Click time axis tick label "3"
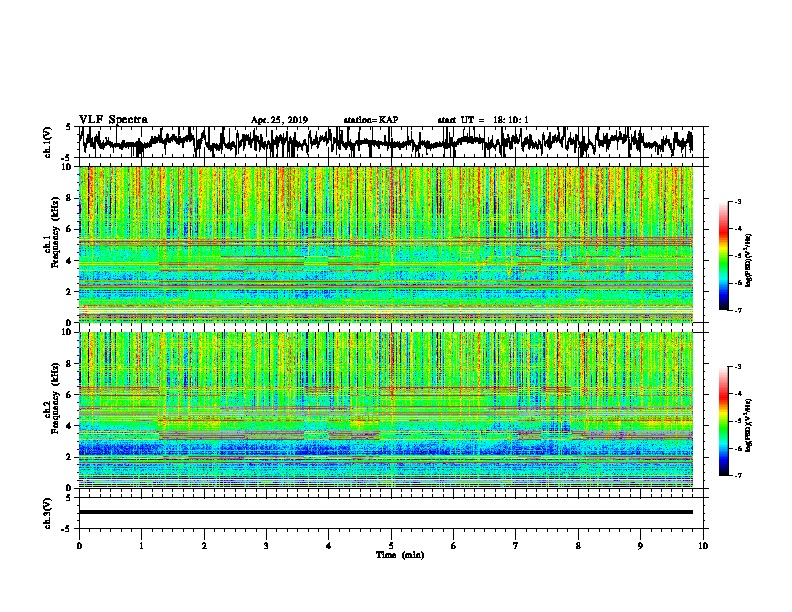Screen dimensions: 792x612 click(266, 546)
